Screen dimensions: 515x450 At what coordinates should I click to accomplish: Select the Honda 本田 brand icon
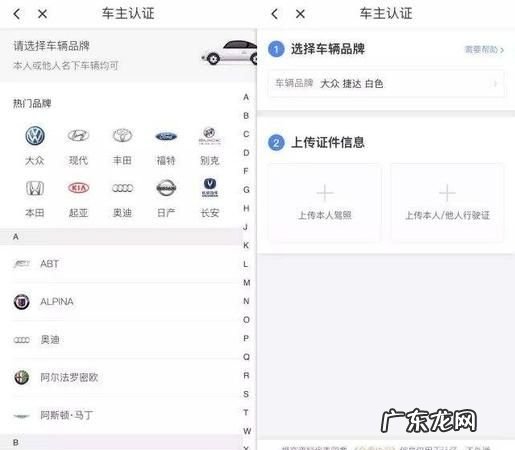pos(35,188)
